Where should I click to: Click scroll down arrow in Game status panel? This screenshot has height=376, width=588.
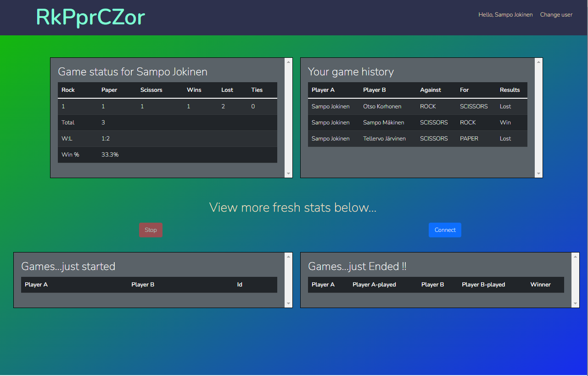(x=288, y=174)
